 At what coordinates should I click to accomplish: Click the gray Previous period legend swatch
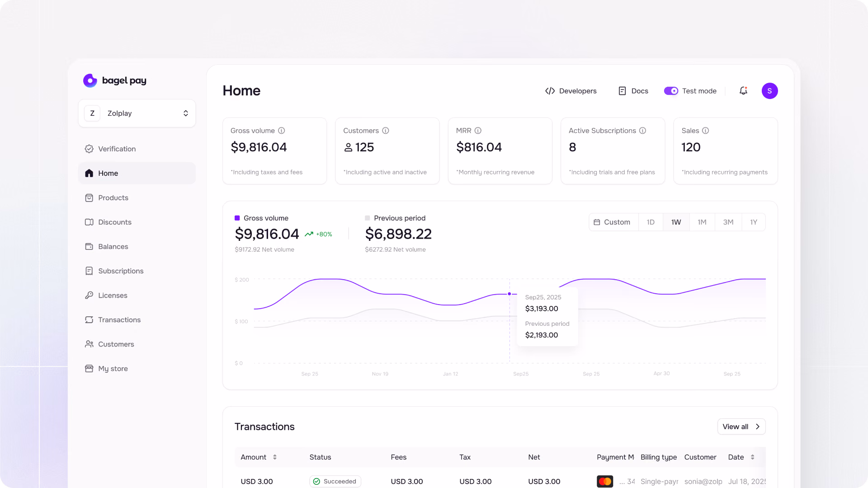click(367, 218)
